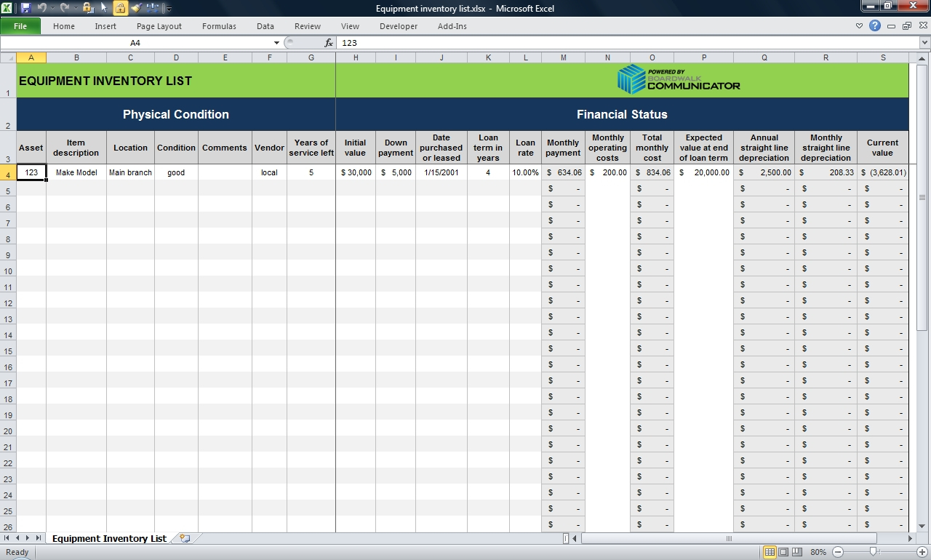Switch to the Developer tab
Viewport: 931px width, 560px height.
pyautogui.click(x=398, y=25)
